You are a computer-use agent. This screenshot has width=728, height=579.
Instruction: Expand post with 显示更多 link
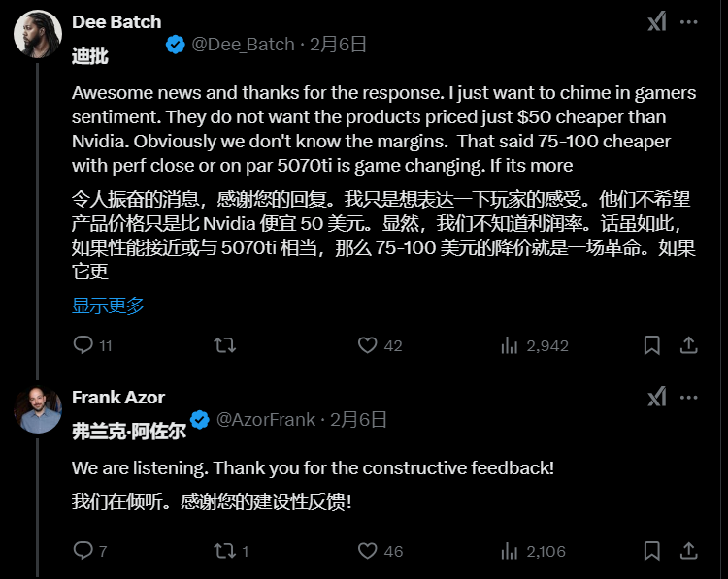click(108, 306)
